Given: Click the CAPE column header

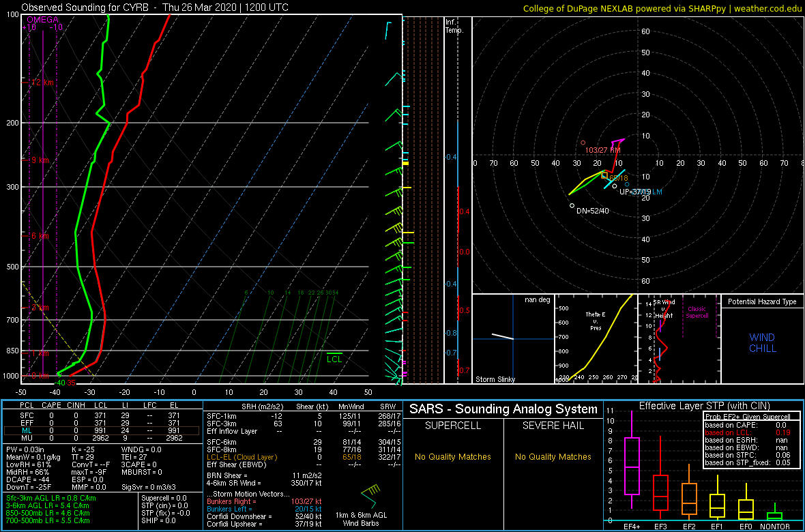Looking at the screenshot, I should pos(51,406).
